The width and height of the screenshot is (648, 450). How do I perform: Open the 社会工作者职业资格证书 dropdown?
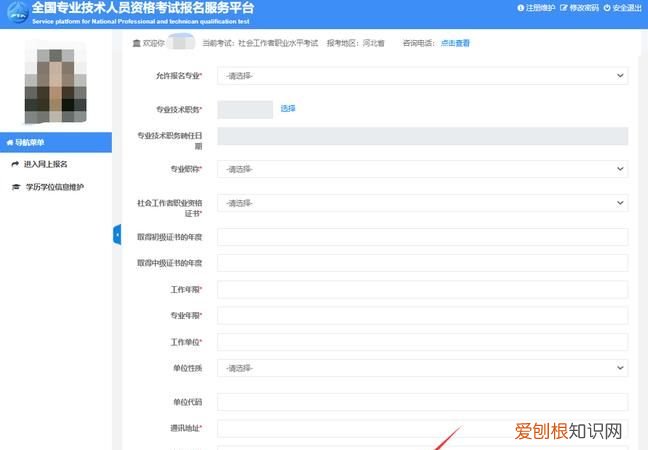[423, 203]
